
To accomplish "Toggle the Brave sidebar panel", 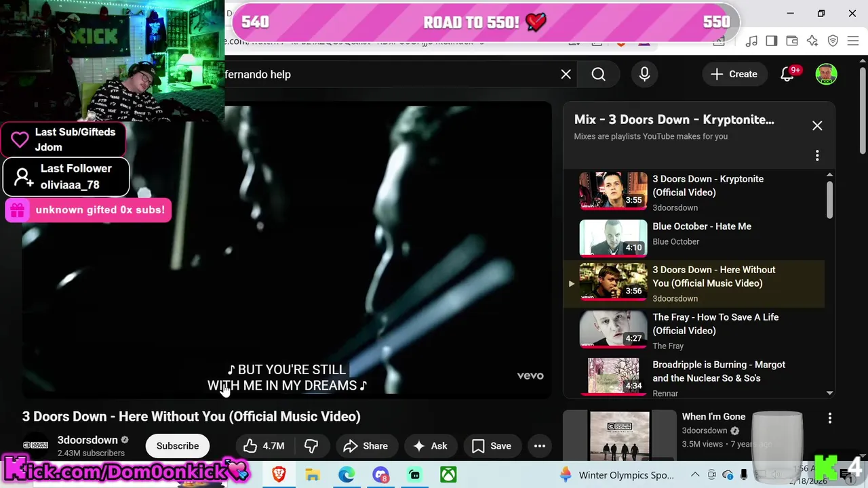I will (x=772, y=41).
